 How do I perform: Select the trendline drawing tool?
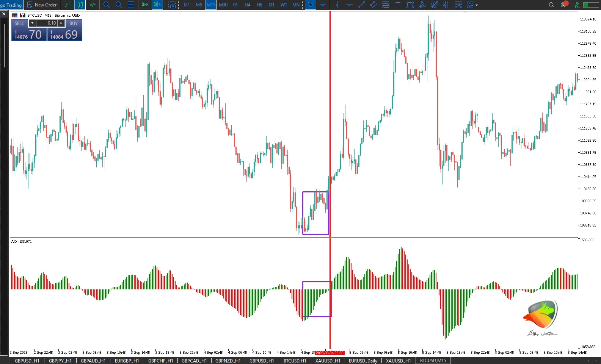point(361,5)
